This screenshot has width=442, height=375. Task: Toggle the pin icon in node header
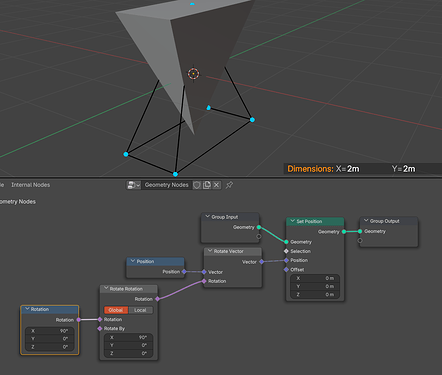229,185
